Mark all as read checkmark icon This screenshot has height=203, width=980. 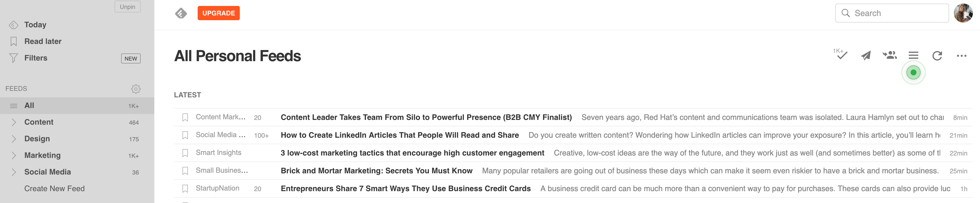[x=841, y=55]
